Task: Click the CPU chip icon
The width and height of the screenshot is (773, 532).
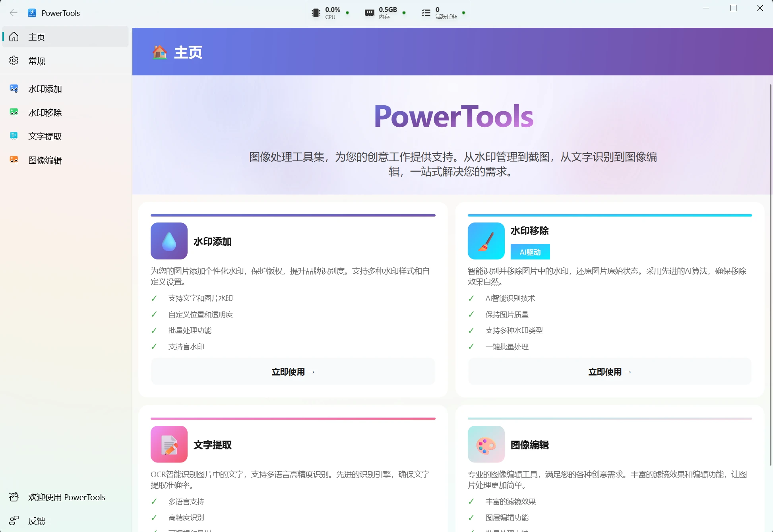Action: 316,13
